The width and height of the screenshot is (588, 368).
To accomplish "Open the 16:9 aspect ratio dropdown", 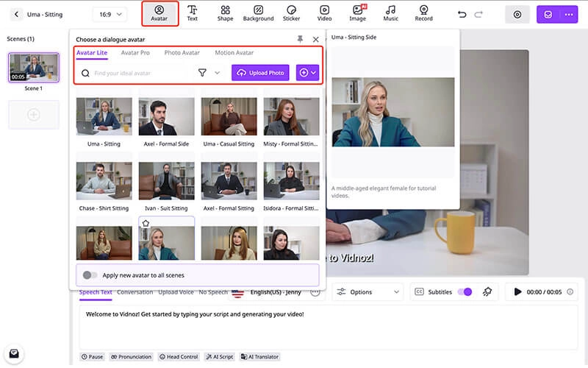I will (110, 14).
